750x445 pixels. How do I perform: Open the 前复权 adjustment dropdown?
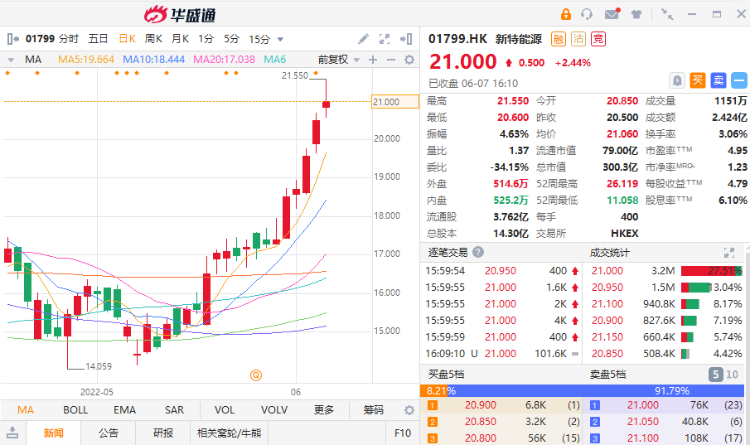click(339, 60)
